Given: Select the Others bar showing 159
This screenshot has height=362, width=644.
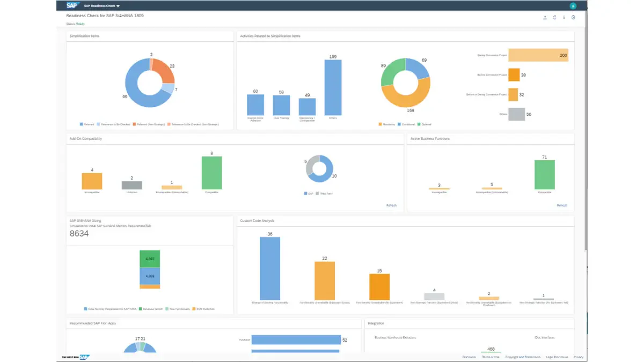Looking at the screenshot, I should click(333, 87).
